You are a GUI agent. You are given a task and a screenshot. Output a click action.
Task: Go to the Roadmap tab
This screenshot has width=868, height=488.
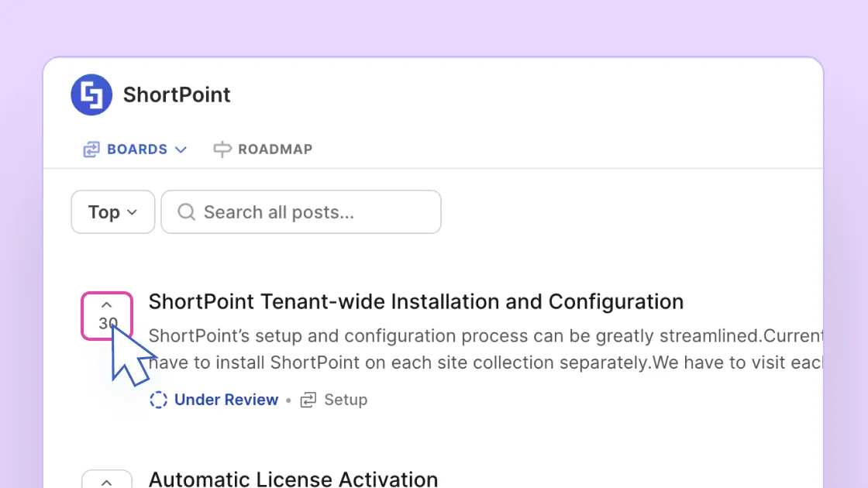point(263,149)
